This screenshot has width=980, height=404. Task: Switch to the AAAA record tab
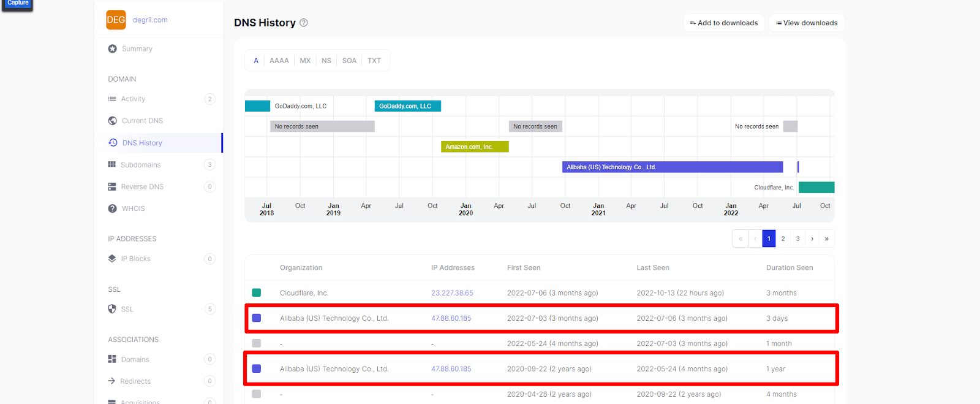click(x=279, y=61)
